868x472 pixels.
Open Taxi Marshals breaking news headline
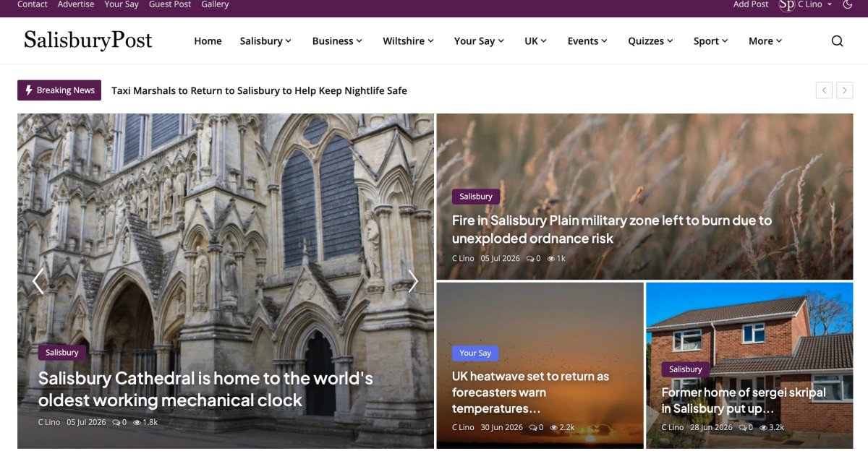pos(259,90)
